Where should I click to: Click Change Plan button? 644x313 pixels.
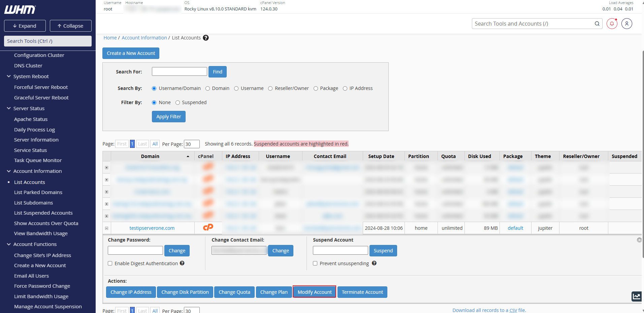click(x=274, y=292)
